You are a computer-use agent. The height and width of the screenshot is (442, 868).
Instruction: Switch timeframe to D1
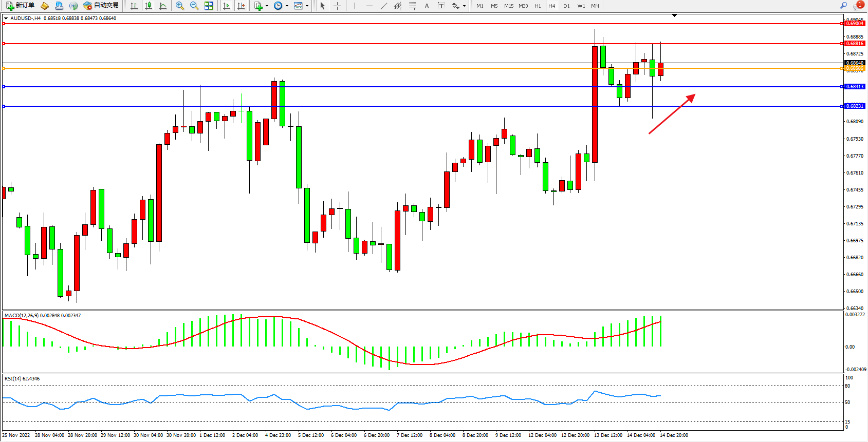[566, 6]
